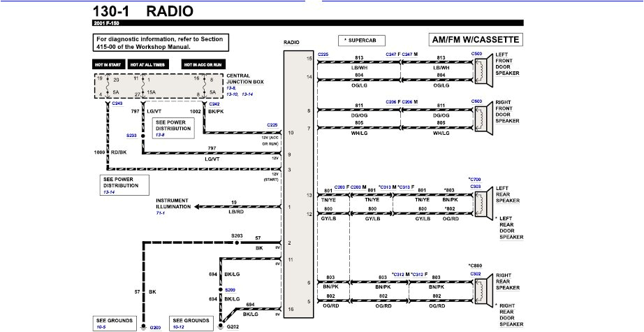
Task: Click the HOT IN START label
Action: pos(109,64)
